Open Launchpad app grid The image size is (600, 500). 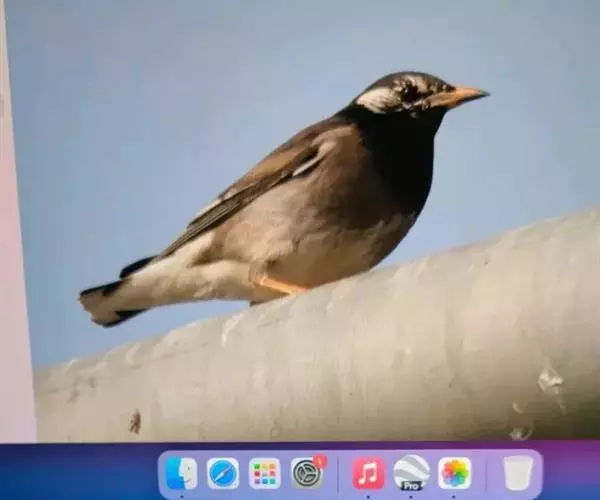pyautogui.click(x=265, y=473)
